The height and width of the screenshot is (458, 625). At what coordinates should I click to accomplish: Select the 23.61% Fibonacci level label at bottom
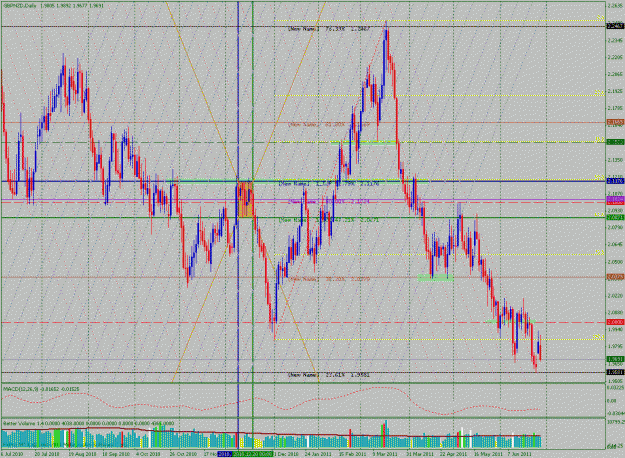pyautogui.click(x=329, y=375)
